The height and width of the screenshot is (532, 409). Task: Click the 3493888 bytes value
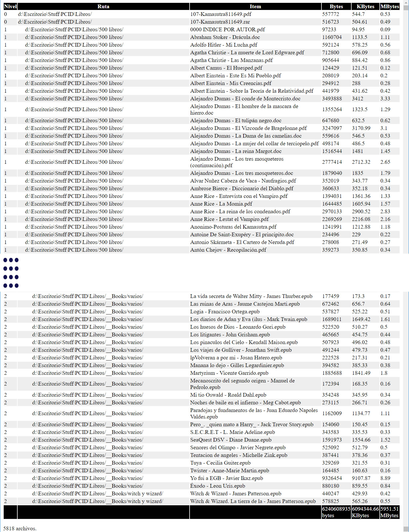tap(332, 99)
